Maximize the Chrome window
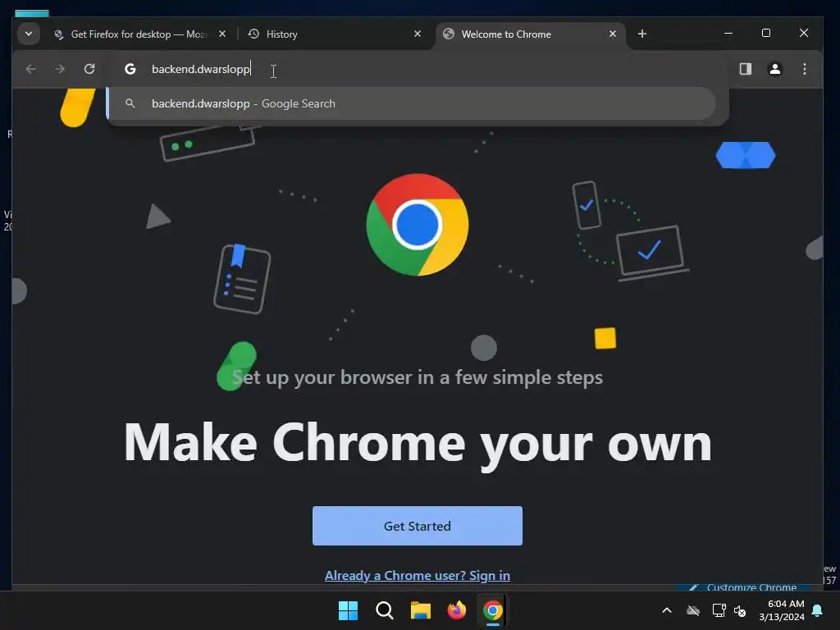 (x=766, y=33)
